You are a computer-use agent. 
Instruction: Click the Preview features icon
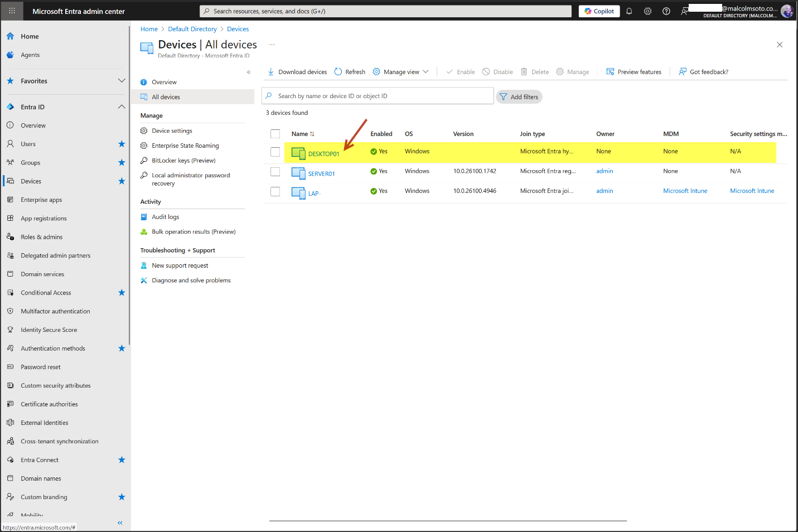(610, 72)
